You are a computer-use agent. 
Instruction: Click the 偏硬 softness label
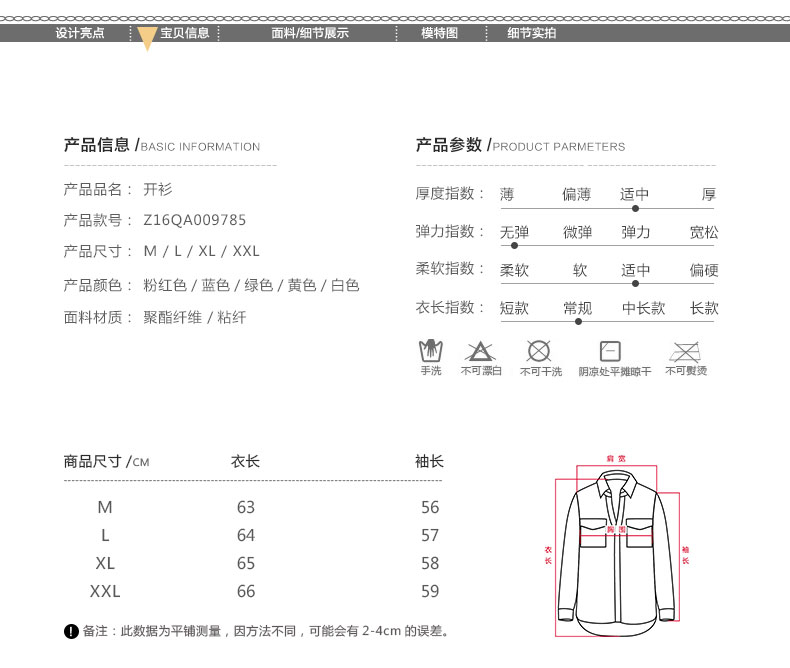coord(704,270)
